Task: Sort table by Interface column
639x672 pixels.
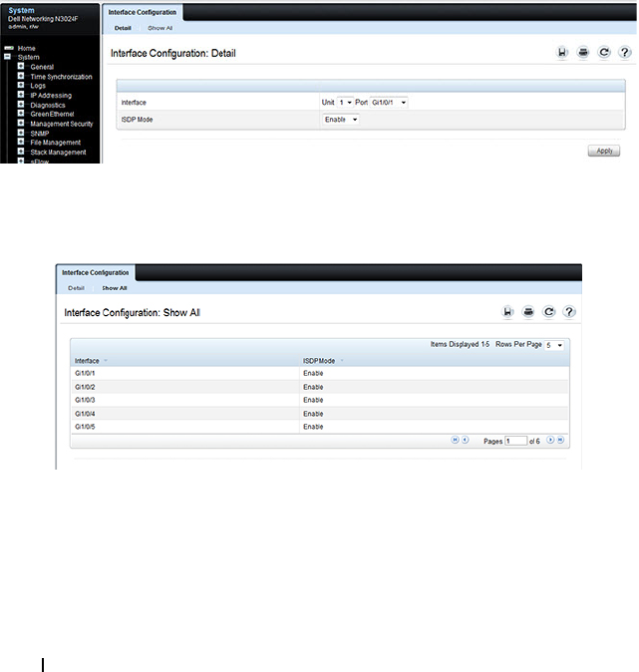Action: click(87, 361)
